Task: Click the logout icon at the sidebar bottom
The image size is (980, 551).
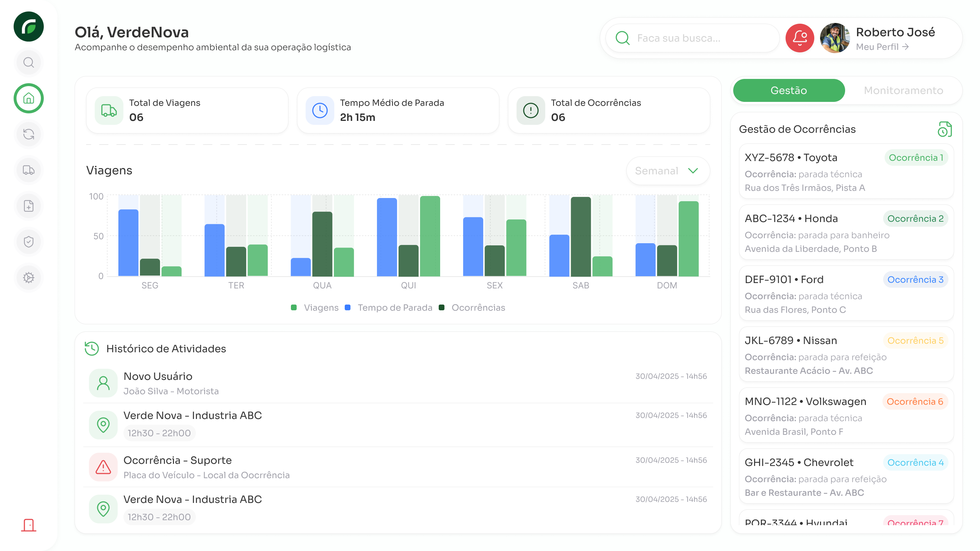Action: [28, 526]
